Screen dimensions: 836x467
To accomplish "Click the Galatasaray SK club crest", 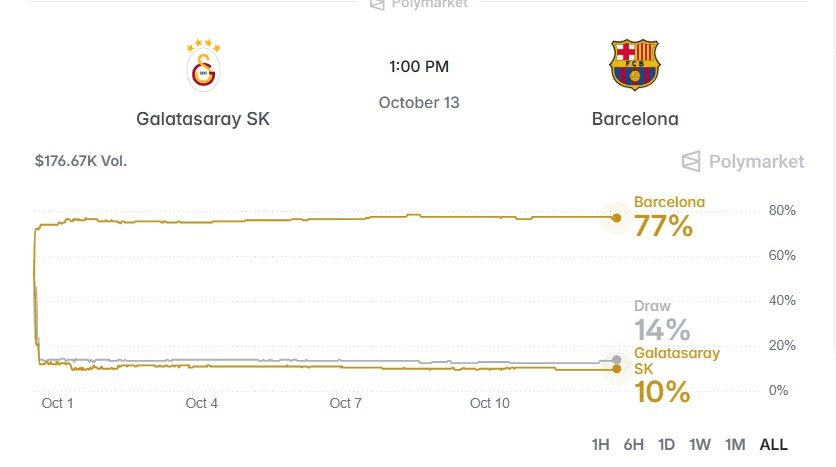I will 203,66.
